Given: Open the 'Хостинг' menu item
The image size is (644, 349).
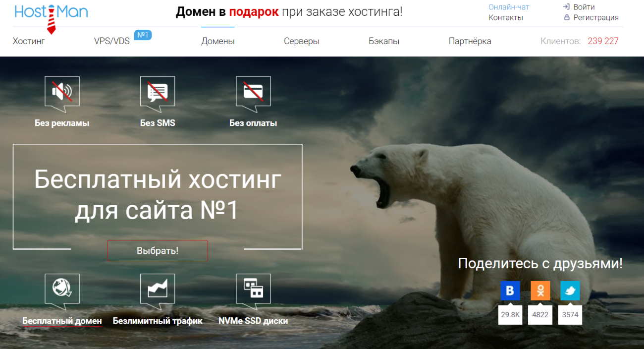Looking at the screenshot, I should click(x=29, y=41).
